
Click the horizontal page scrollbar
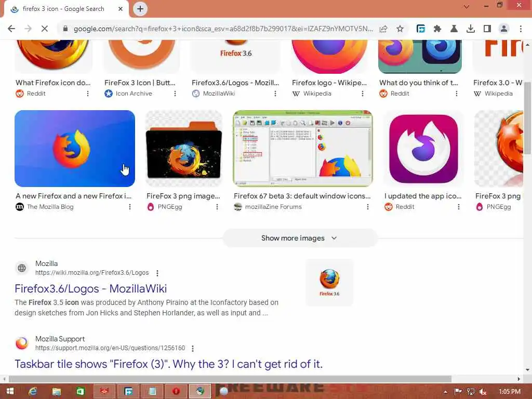[230, 379]
